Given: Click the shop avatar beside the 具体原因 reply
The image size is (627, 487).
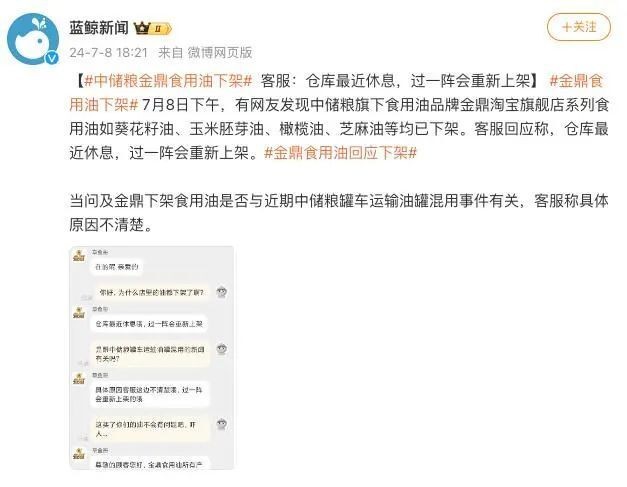Looking at the screenshot, I should pos(79,379).
